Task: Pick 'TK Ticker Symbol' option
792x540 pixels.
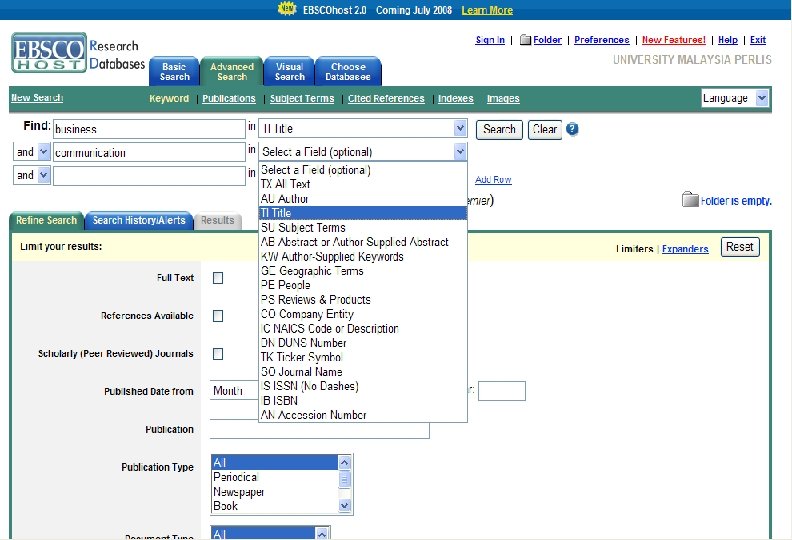Action: coord(362,357)
